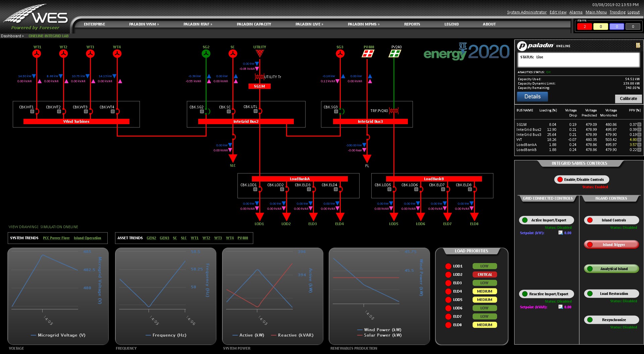
Task: Click the red alarm counter showing 2
Action: (x=585, y=27)
